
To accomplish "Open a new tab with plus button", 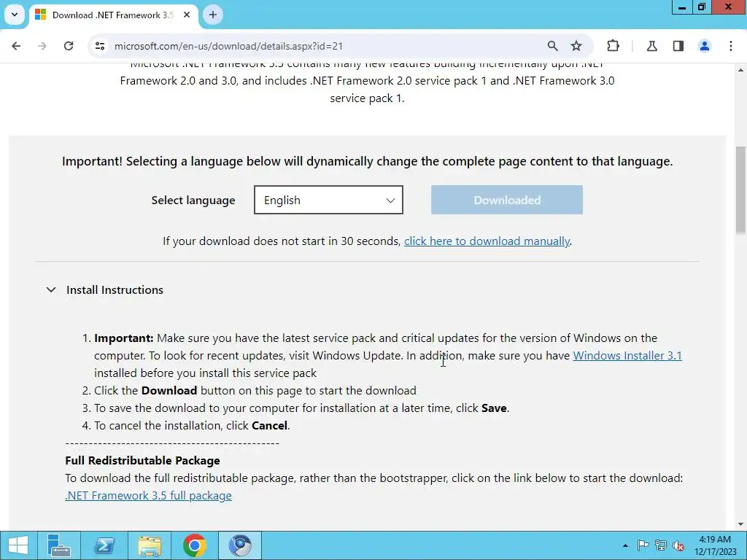I will pos(213,15).
